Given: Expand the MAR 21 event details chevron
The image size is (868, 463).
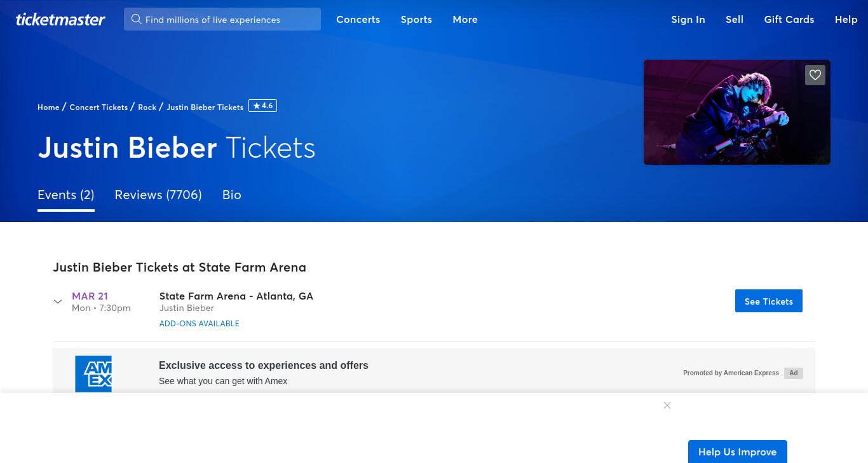Looking at the screenshot, I should pos(58,301).
